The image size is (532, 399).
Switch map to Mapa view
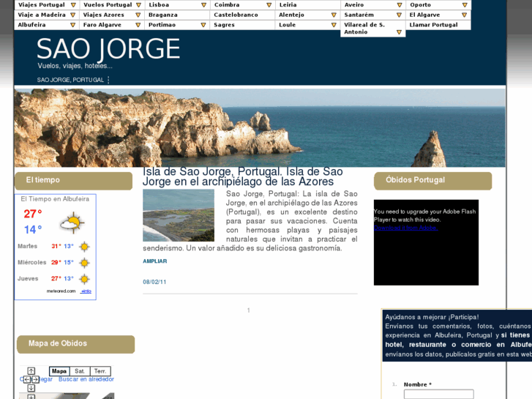(59, 371)
